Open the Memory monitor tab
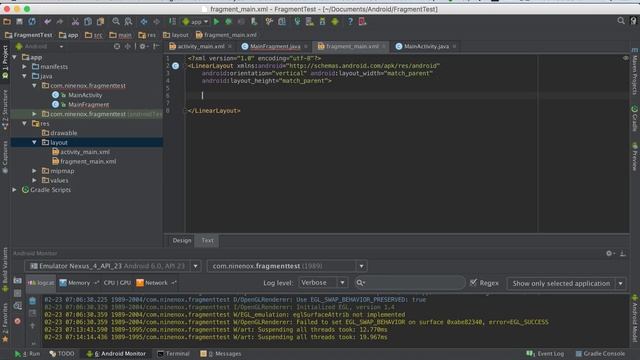 [79, 283]
